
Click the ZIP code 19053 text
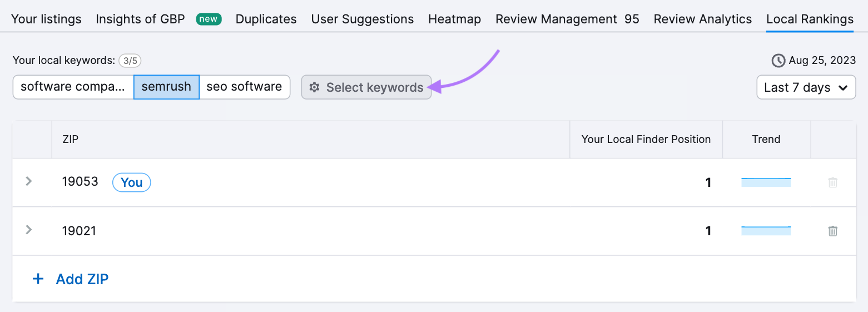coord(80,182)
